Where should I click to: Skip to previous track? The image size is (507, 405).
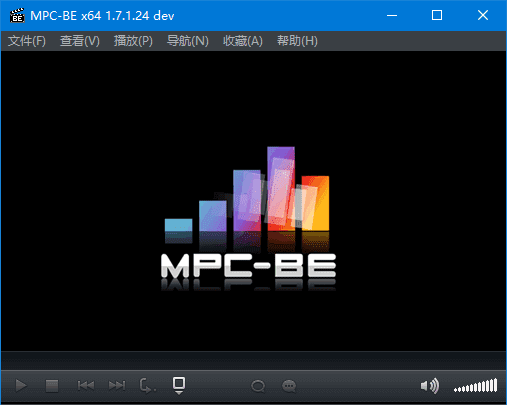point(86,386)
